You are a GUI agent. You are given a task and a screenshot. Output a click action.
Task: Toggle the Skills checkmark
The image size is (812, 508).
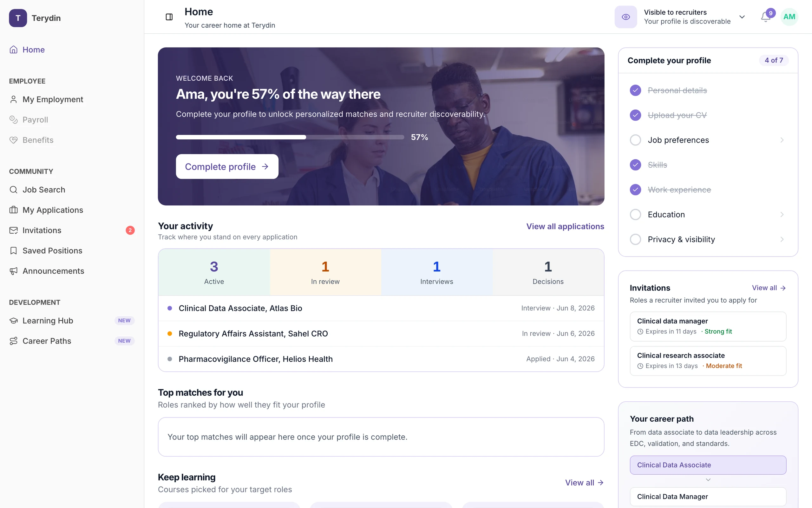pyautogui.click(x=635, y=165)
